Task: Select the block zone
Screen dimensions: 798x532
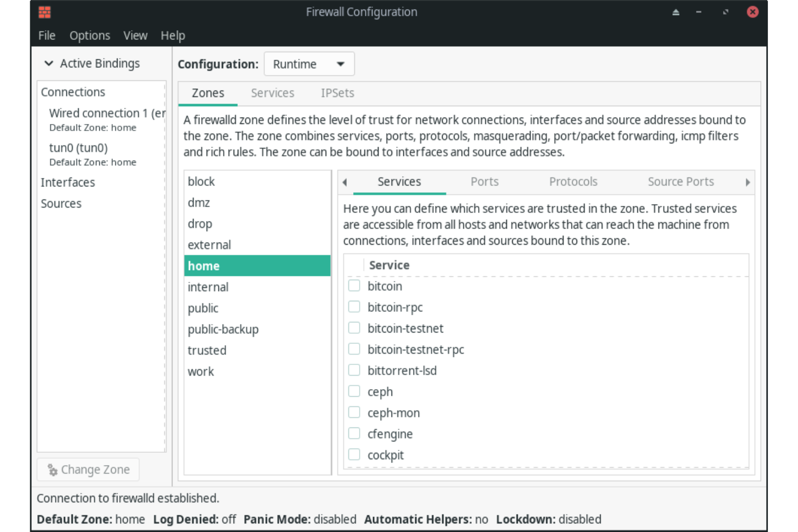Action: 257,182
